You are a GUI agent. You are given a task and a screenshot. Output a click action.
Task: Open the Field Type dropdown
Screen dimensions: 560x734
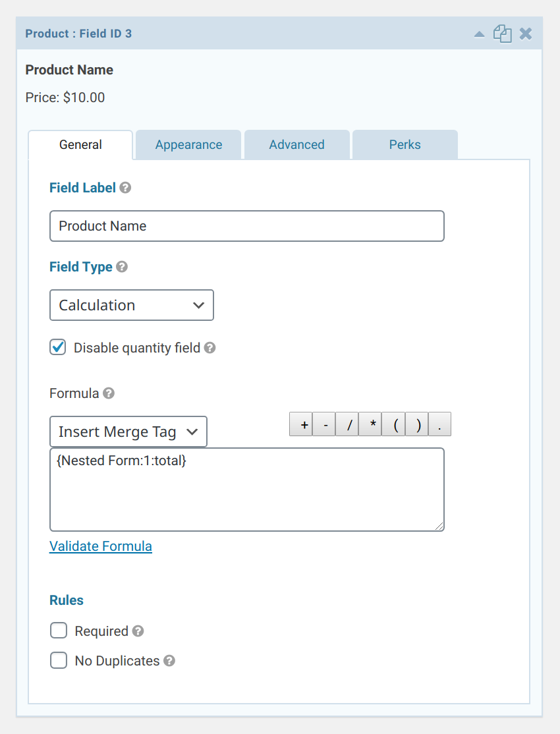tap(131, 305)
